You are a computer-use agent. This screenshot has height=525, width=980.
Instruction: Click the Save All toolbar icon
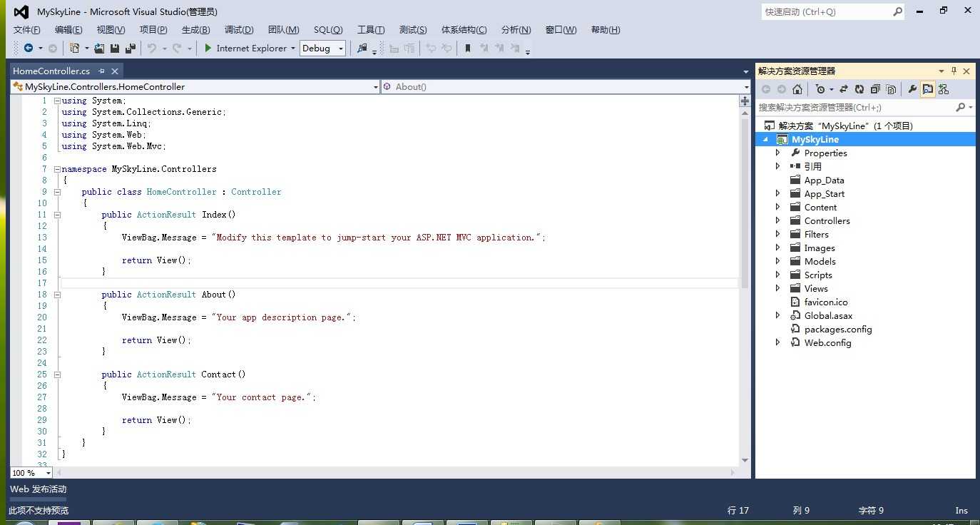pos(131,48)
